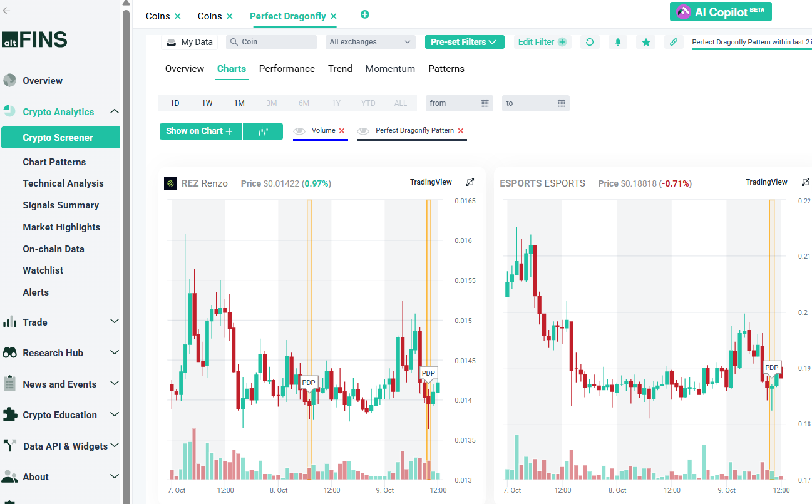
Task: Switch to the Momentum tab
Action: 390,69
